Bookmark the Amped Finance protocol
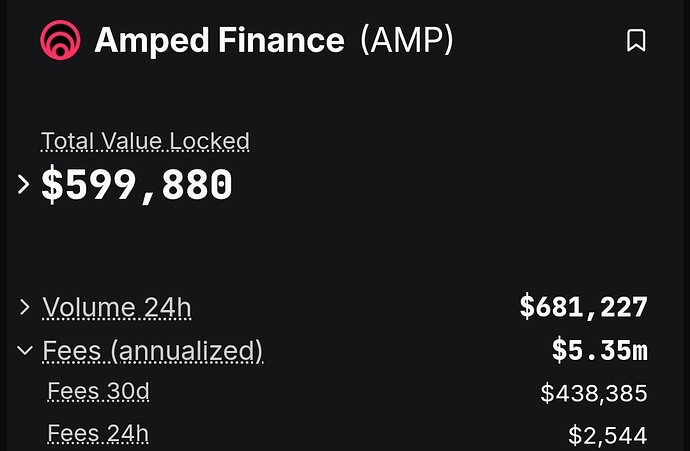 click(x=636, y=40)
